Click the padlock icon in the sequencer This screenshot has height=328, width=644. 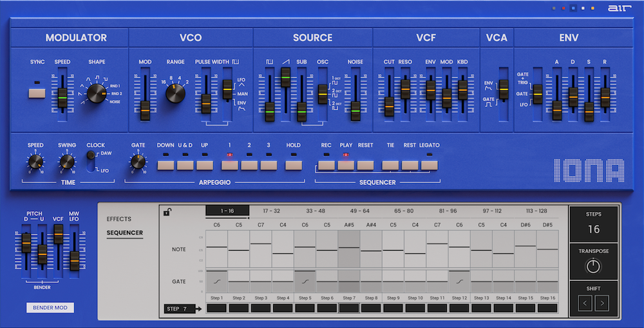point(167,212)
